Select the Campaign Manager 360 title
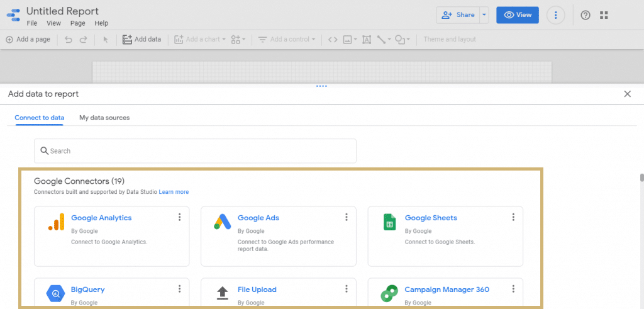The image size is (644, 309). (447, 289)
